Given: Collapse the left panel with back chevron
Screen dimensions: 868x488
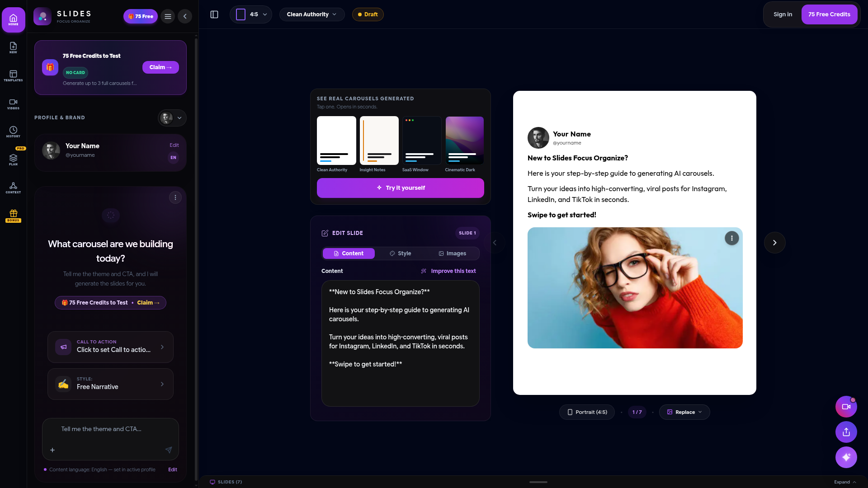Looking at the screenshot, I should pos(185,17).
